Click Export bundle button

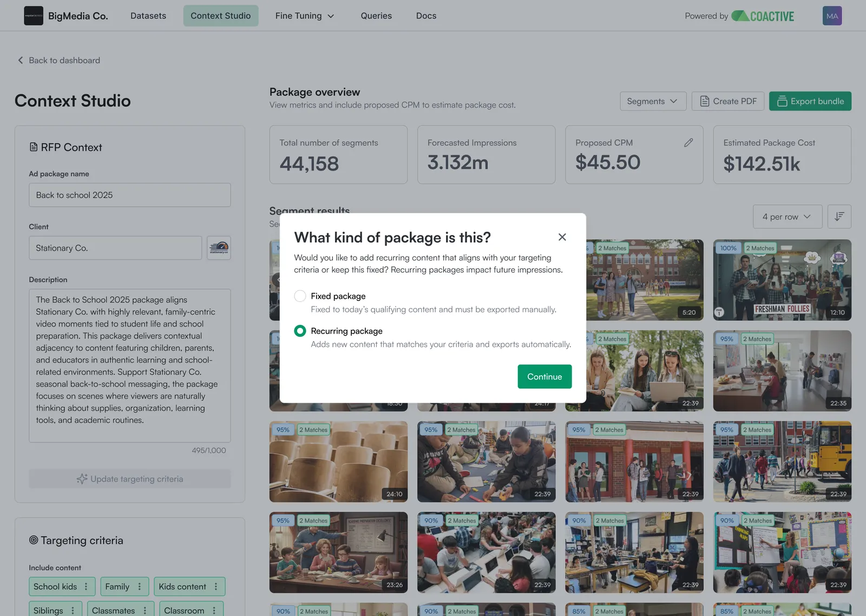pyautogui.click(x=810, y=101)
